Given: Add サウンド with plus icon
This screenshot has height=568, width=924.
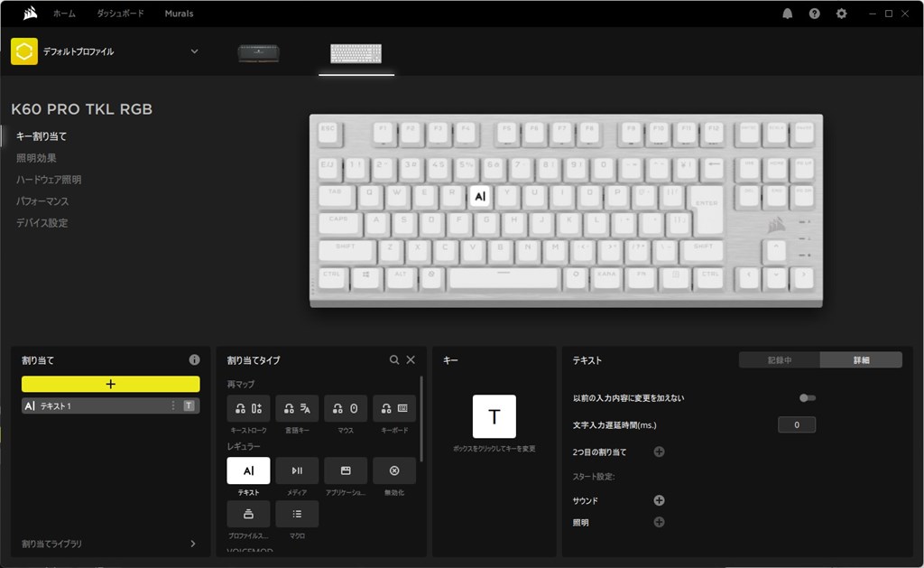Looking at the screenshot, I should click(659, 500).
